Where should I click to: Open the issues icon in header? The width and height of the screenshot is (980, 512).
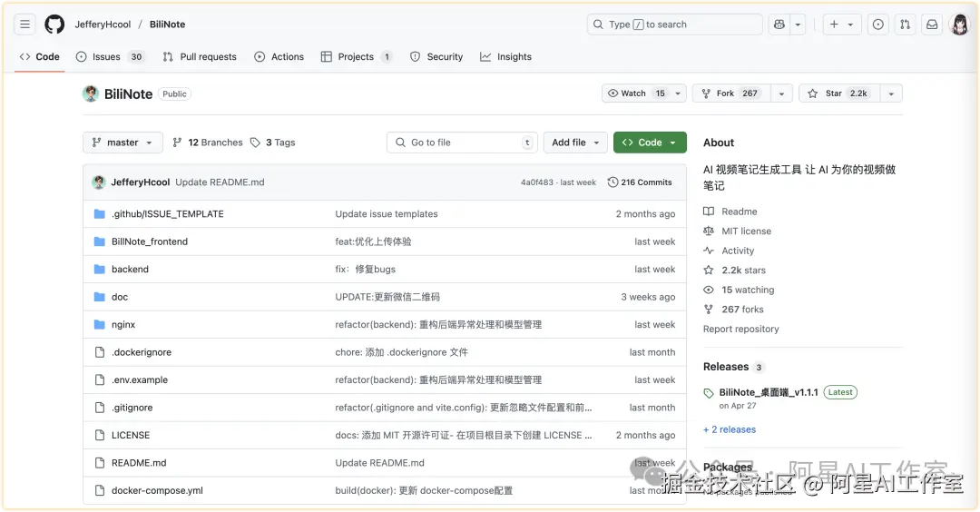click(x=878, y=25)
